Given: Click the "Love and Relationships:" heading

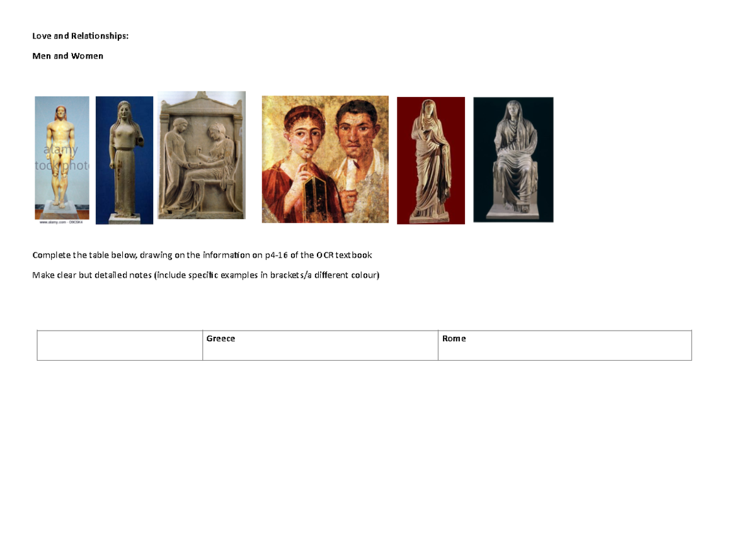Looking at the screenshot, I should [80, 36].
